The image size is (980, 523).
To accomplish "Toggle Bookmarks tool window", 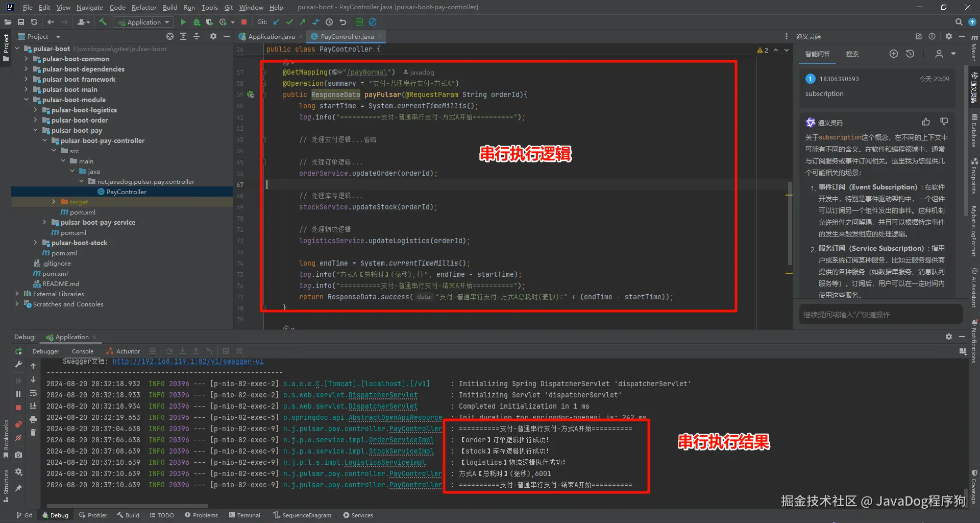I will pos(6,439).
